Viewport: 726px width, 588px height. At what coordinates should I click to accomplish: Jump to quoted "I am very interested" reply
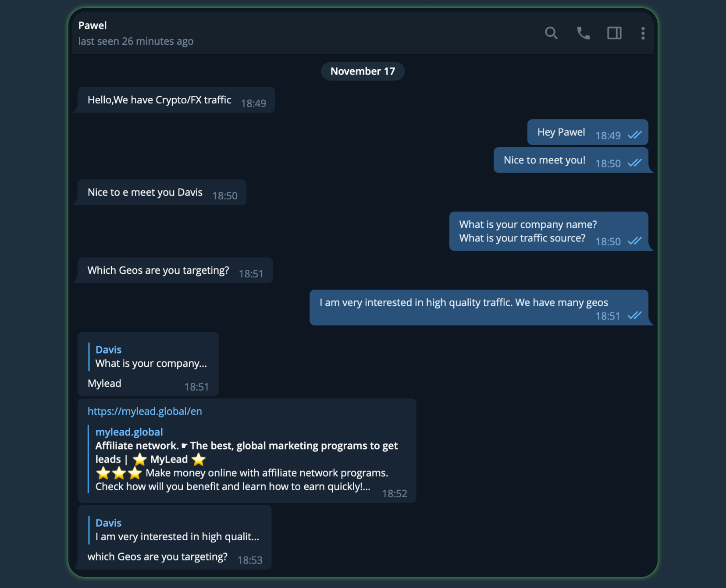[177, 530]
